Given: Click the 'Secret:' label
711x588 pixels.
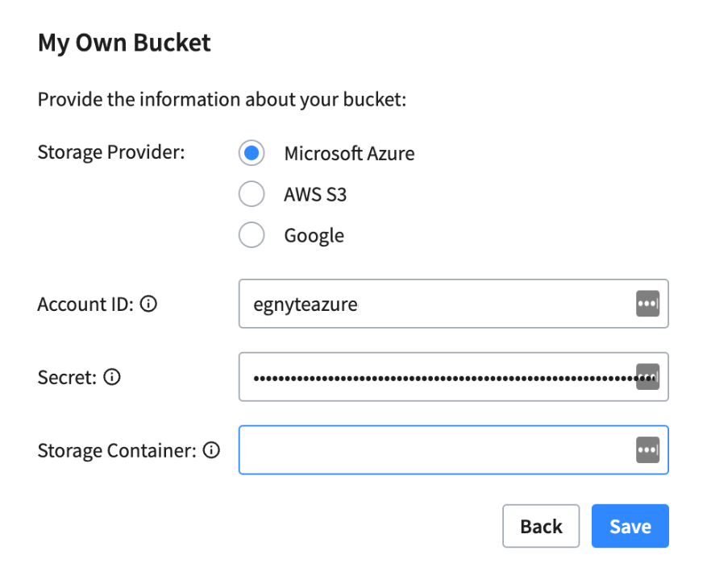Looking at the screenshot, I should 67,377.
